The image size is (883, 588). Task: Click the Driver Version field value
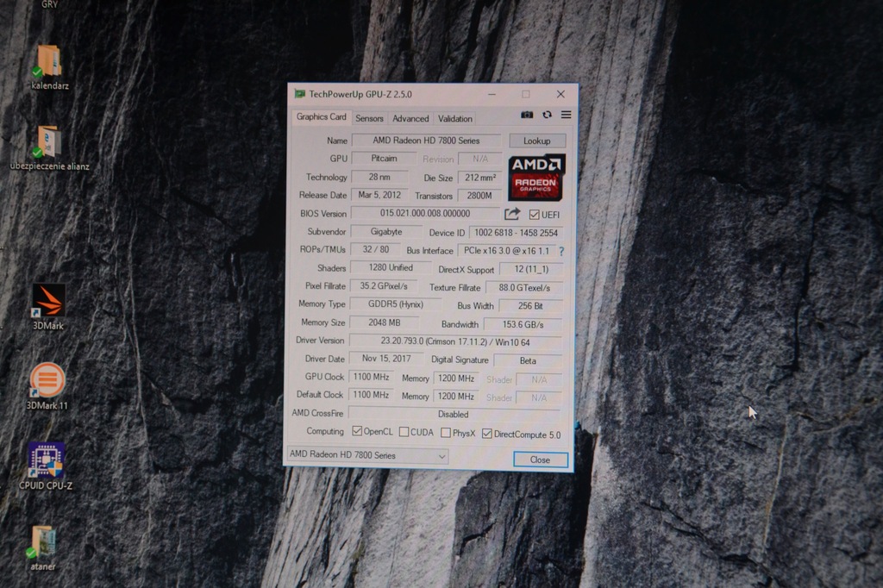[455, 341]
